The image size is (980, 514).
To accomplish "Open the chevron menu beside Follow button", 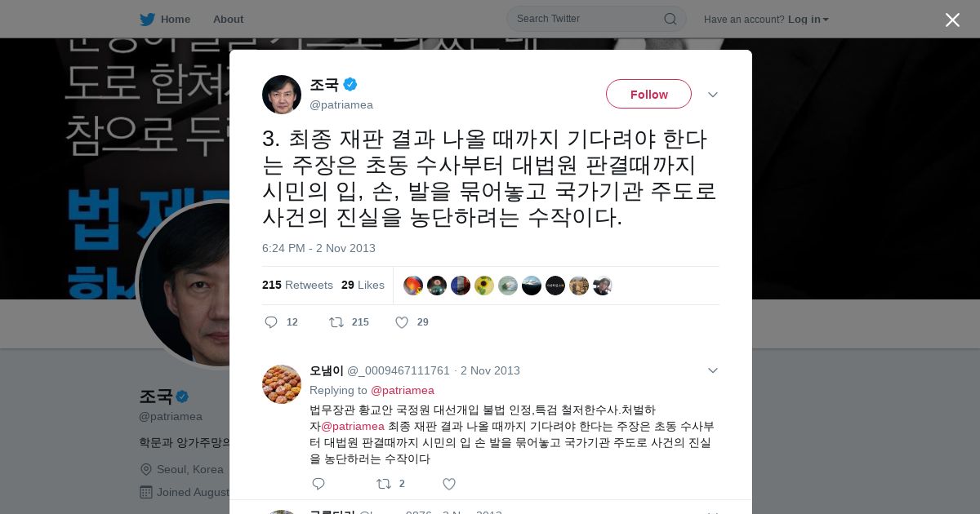I will pyautogui.click(x=713, y=95).
